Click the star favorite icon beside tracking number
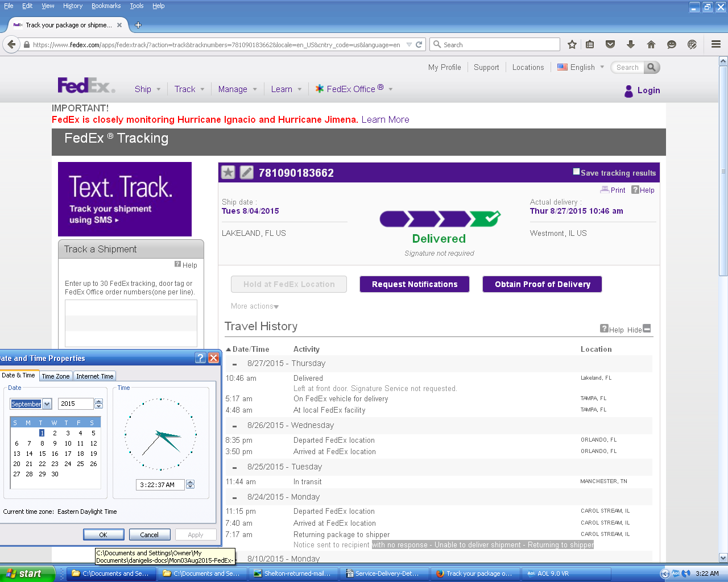Screen dimensions: 728x582 click(x=228, y=172)
